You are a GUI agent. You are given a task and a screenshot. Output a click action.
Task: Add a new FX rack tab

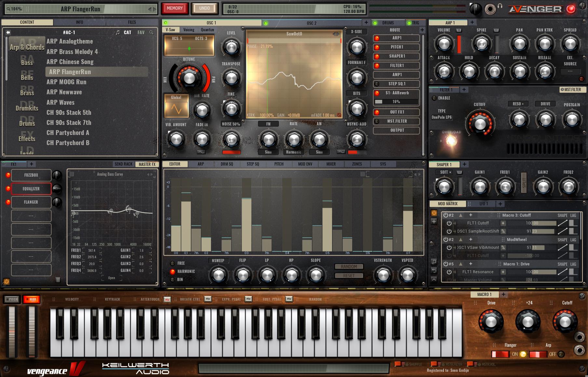pyautogui.click(x=32, y=164)
